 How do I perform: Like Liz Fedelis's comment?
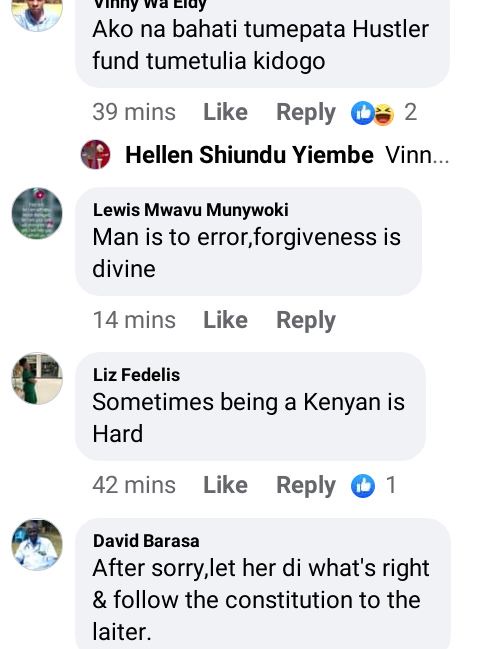[226, 485]
